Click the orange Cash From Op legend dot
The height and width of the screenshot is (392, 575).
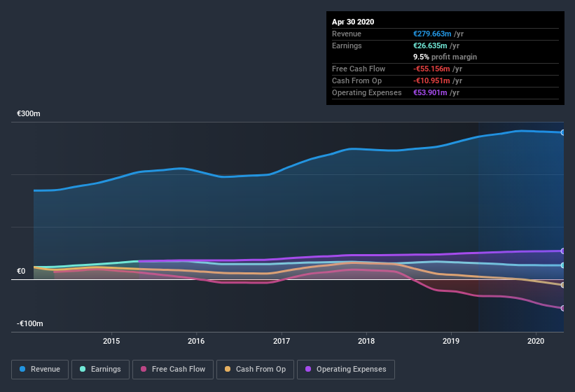click(x=228, y=369)
